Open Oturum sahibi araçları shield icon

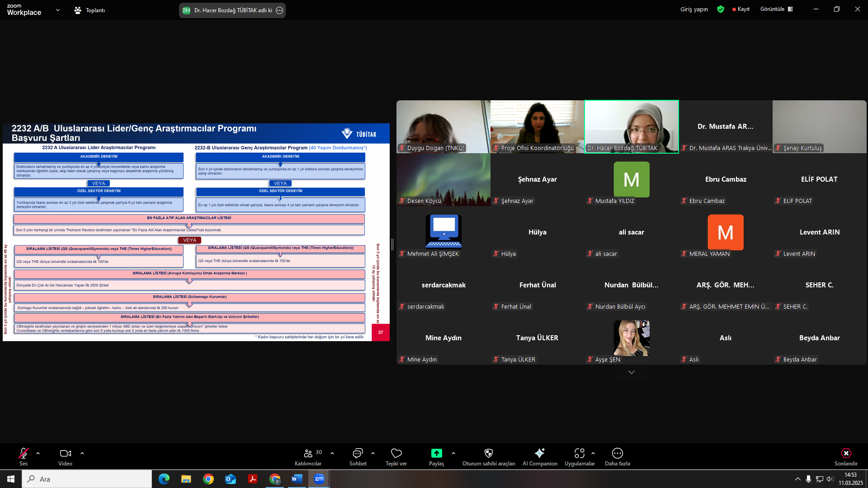[x=488, y=453]
